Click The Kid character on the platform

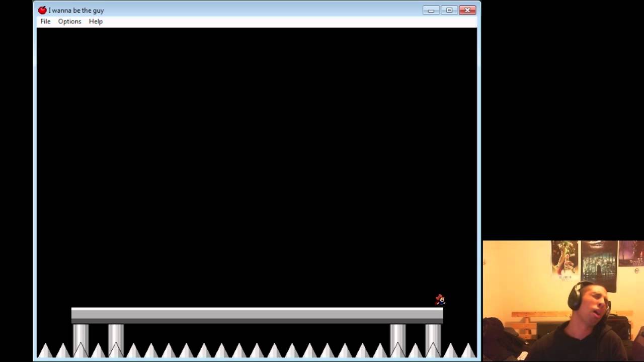coord(440,300)
